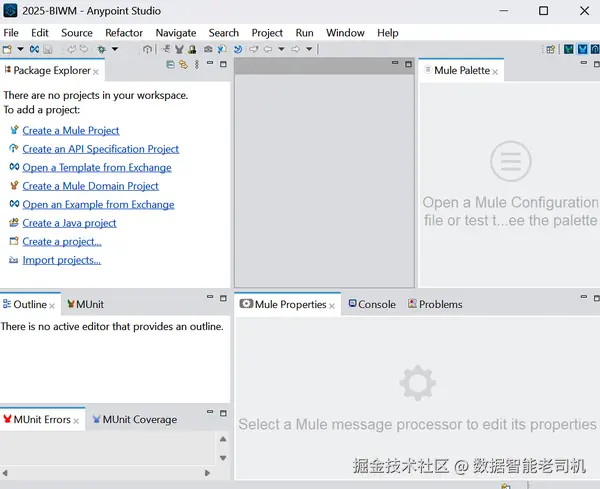
Task: Click Open an Example from Exchange link
Action: tap(98, 205)
